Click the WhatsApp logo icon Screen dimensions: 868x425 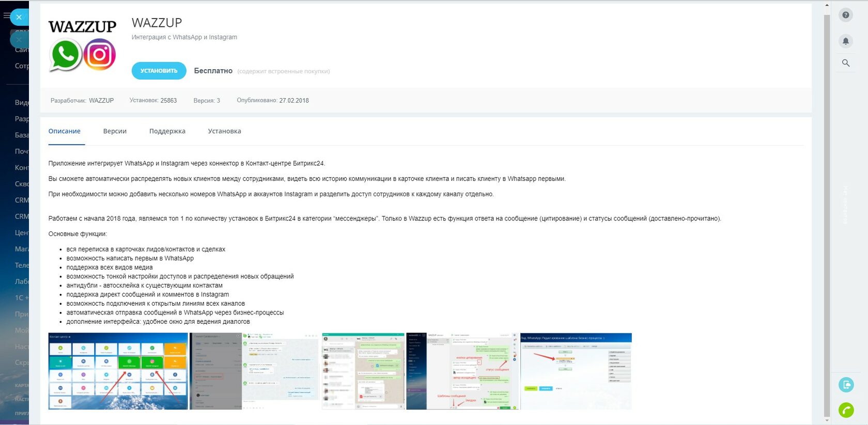[66, 55]
